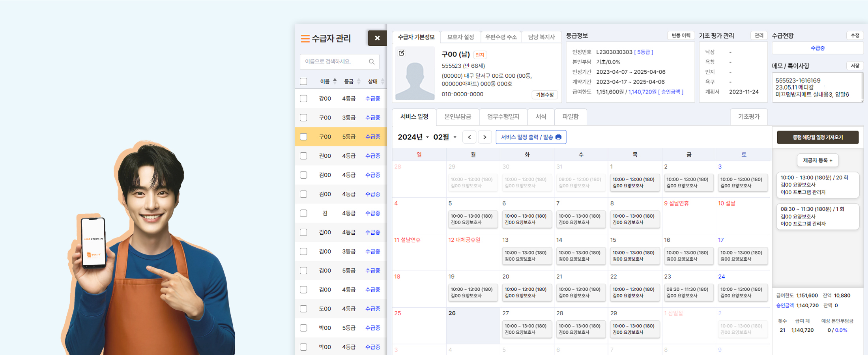The image size is (868, 355).
Task: Open the 업무수행일지 tab
Action: [x=503, y=117]
